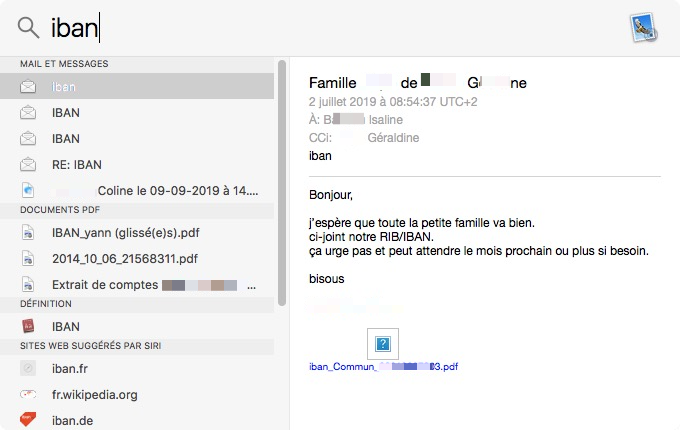This screenshot has height=430, width=680.
Task: Click the compass icon next to iban.fr
Action: click(x=28, y=368)
